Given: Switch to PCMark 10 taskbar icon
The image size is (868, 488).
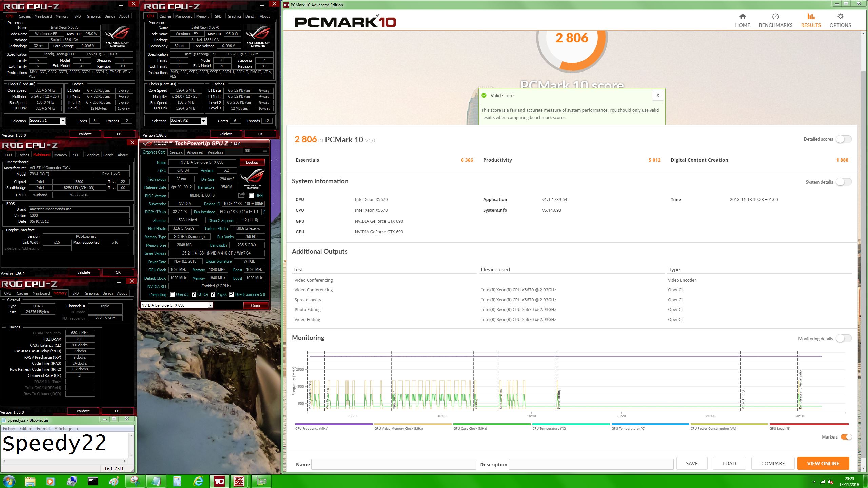Looking at the screenshot, I should coord(219,481).
